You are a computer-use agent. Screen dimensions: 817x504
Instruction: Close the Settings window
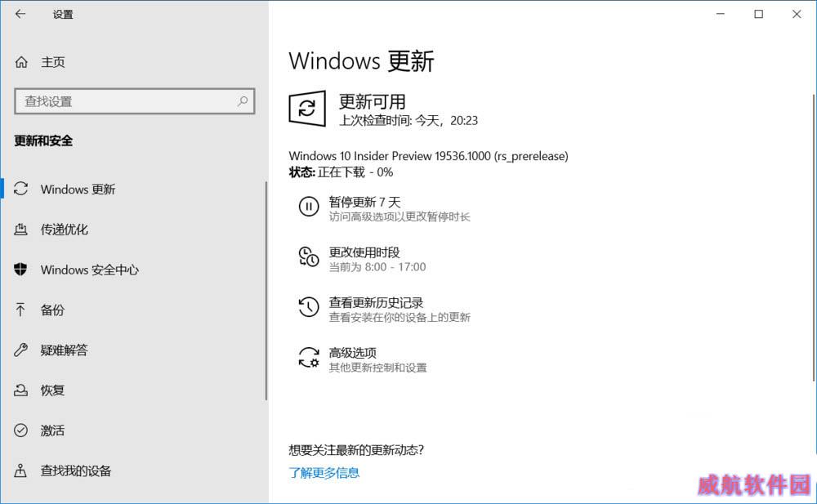tap(797, 14)
